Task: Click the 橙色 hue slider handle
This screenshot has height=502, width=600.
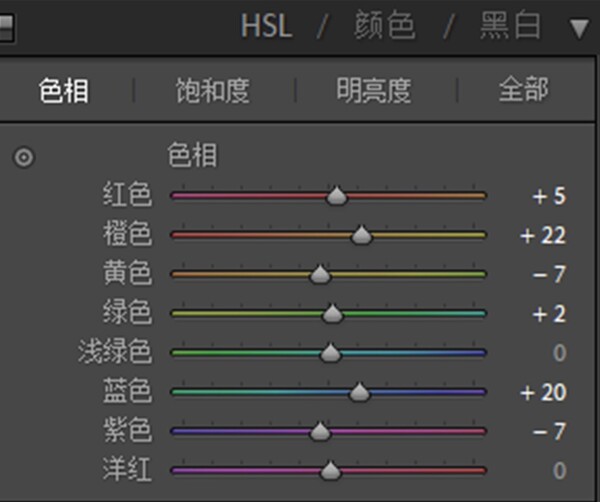Action: pos(361,235)
